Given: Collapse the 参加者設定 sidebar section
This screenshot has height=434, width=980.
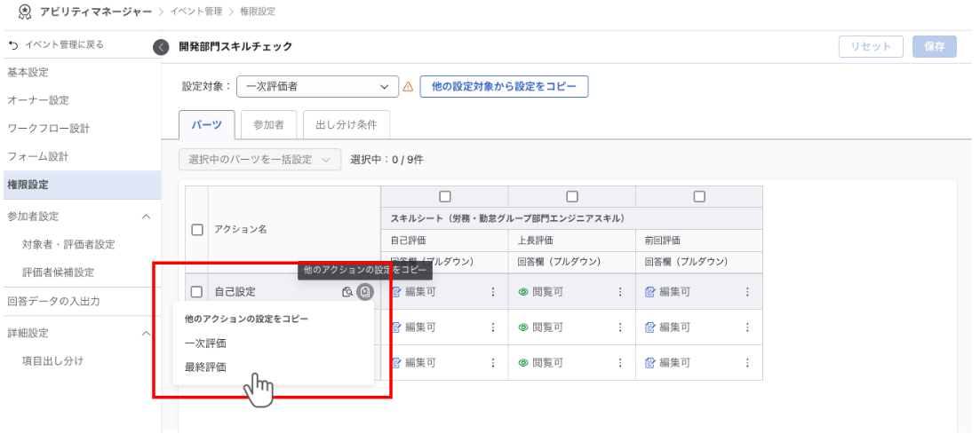Looking at the screenshot, I should (x=147, y=217).
